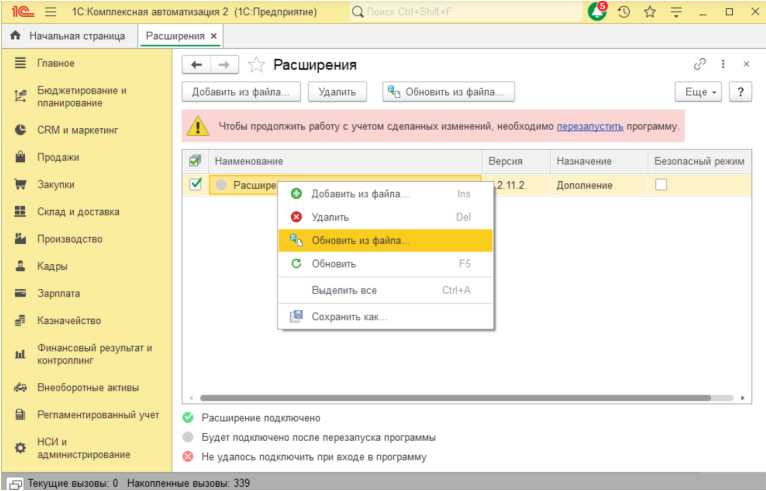This screenshot has height=491, width=766.
Task: Open main hamburger menu icon
Action: click(x=51, y=12)
